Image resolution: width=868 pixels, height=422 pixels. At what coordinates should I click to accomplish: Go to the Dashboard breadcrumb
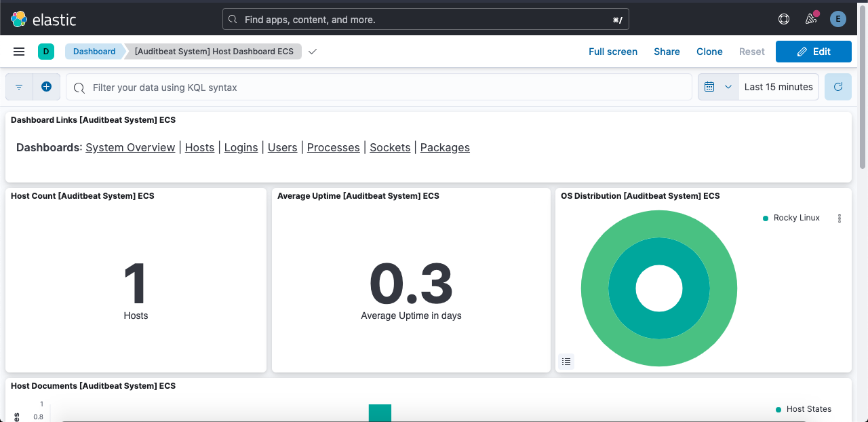[x=94, y=52]
